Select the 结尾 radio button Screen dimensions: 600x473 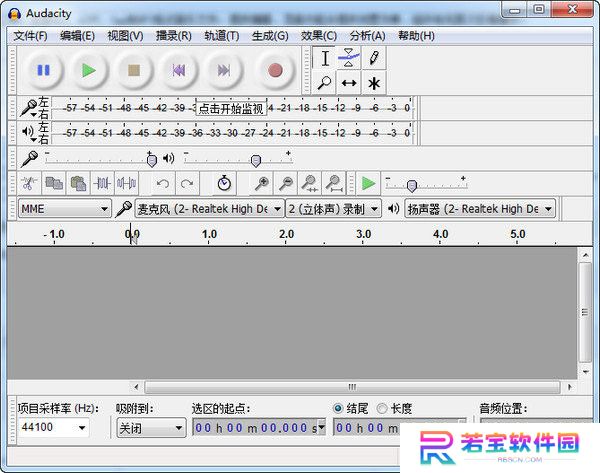point(338,408)
